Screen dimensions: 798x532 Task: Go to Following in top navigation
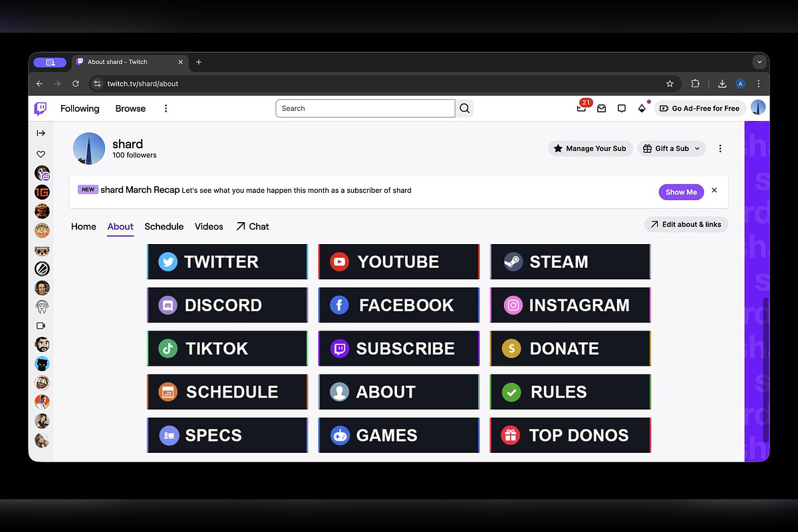click(x=80, y=108)
